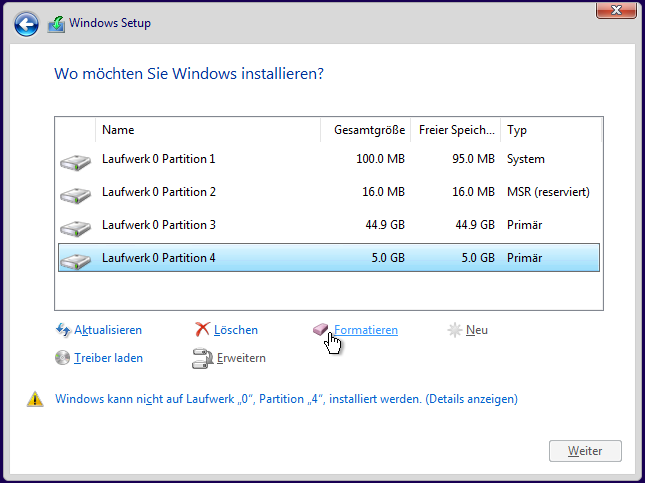Viewport: 645px width, 483px height.
Task: Format partition with Formatieren link
Action: 366,330
